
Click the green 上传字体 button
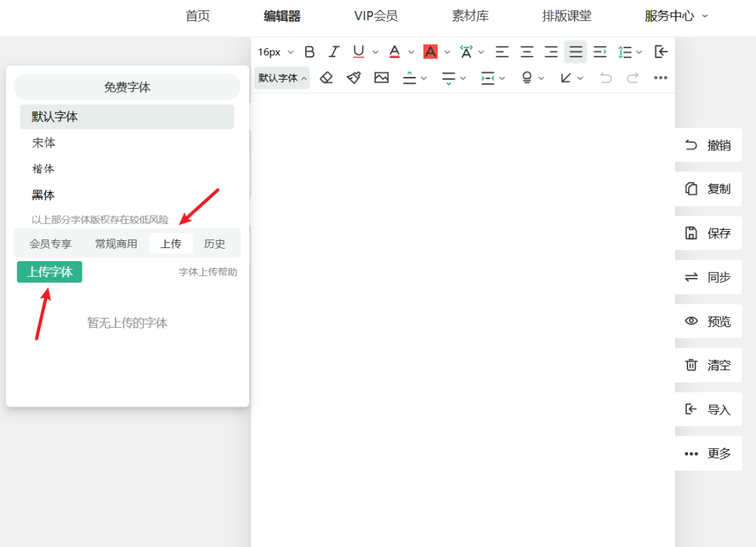[x=50, y=272]
